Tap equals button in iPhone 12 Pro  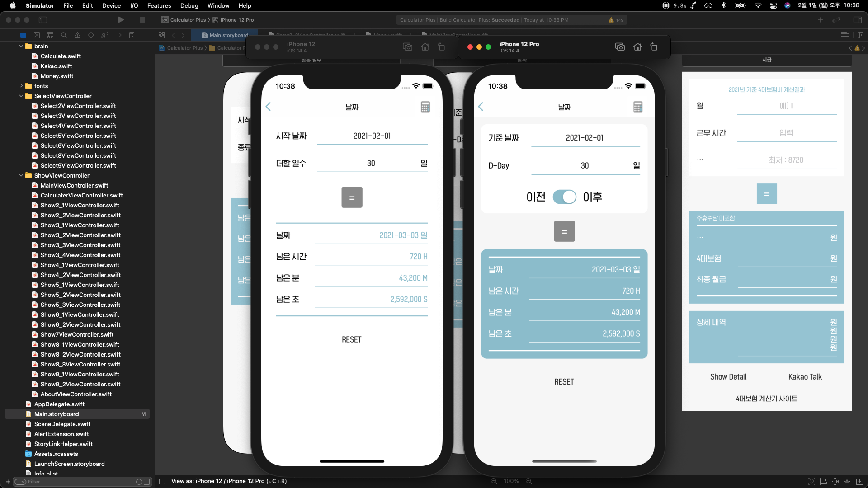pyautogui.click(x=564, y=231)
